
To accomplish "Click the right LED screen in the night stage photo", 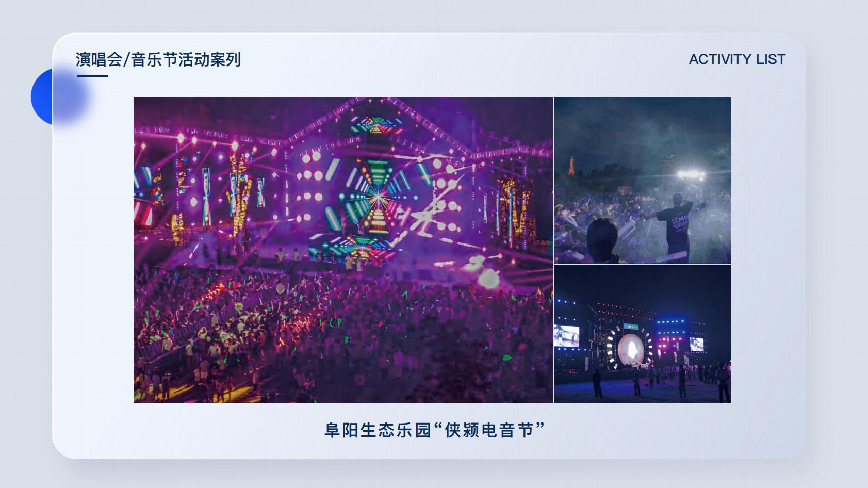I will pyautogui.click(x=697, y=344).
